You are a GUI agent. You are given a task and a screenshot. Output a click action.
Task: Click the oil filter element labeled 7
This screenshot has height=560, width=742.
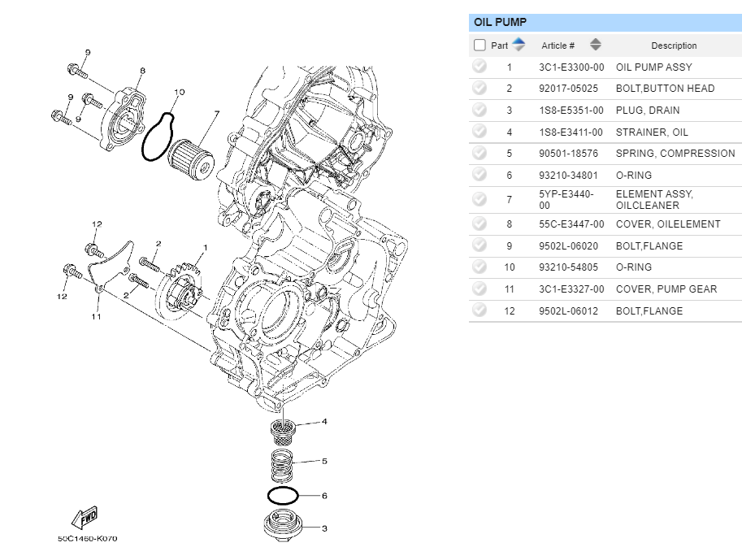coord(192,159)
